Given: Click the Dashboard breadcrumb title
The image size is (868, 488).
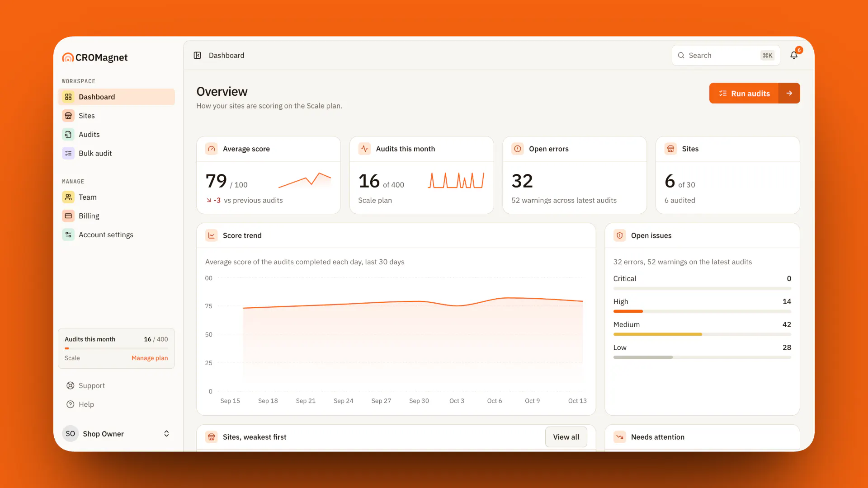Looking at the screenshot, I should coord(226,55).
